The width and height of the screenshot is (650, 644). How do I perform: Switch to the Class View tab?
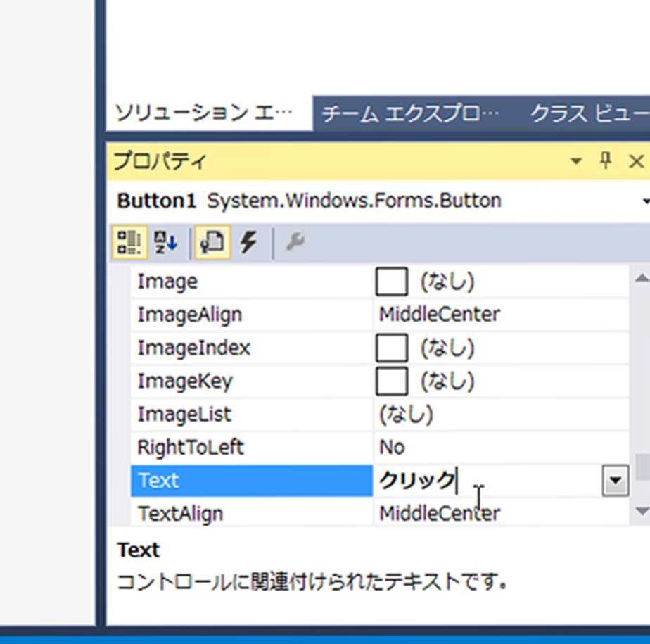click(x=589, y=114)
